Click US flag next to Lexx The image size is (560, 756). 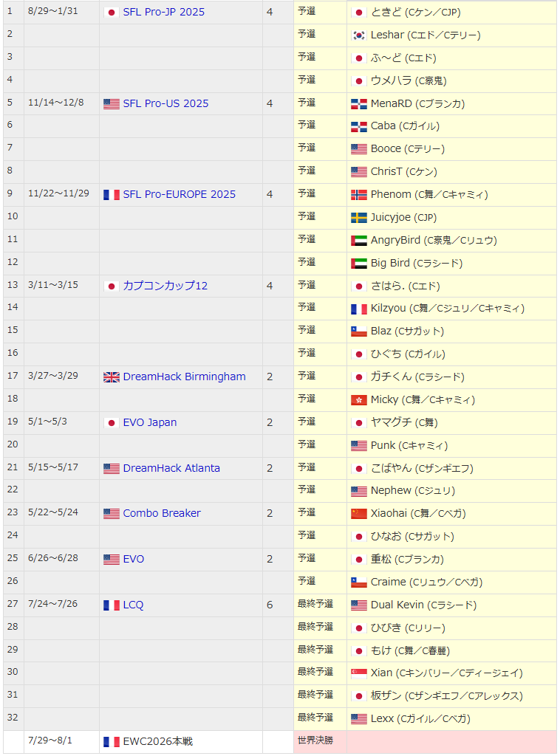359,719
